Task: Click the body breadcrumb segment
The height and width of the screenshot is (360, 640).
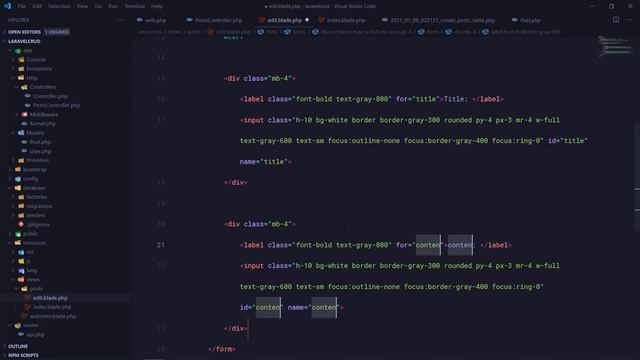Action: (295, 32)
